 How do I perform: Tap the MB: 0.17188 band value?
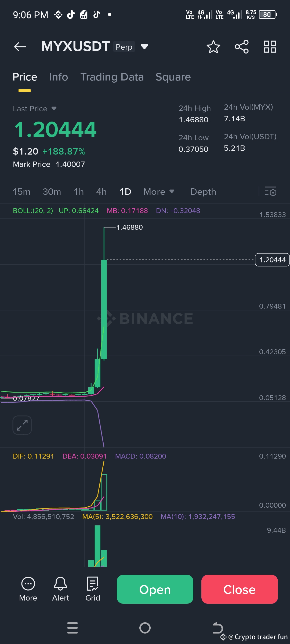(127, 211)
